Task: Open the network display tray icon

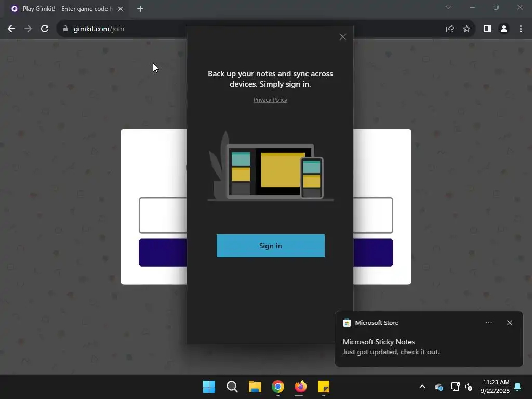Action: pos(455,387)
